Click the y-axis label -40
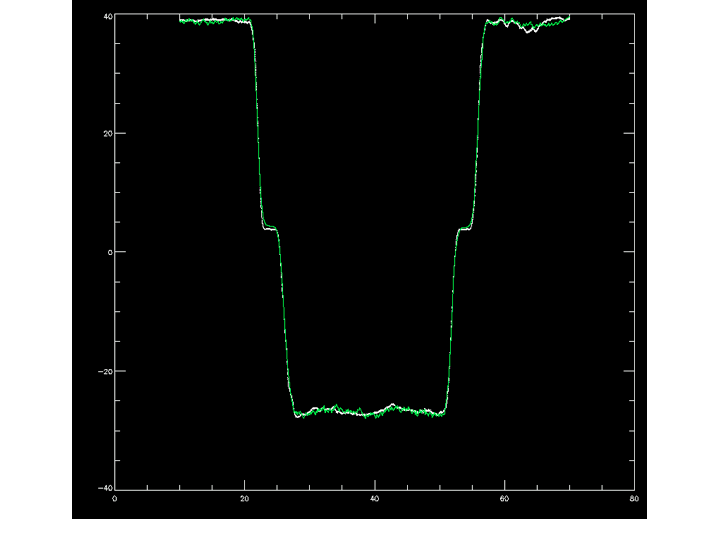Image resolution: width=720 pixels, height=540 pixels. pyautogui.click(x=106, y=488)
